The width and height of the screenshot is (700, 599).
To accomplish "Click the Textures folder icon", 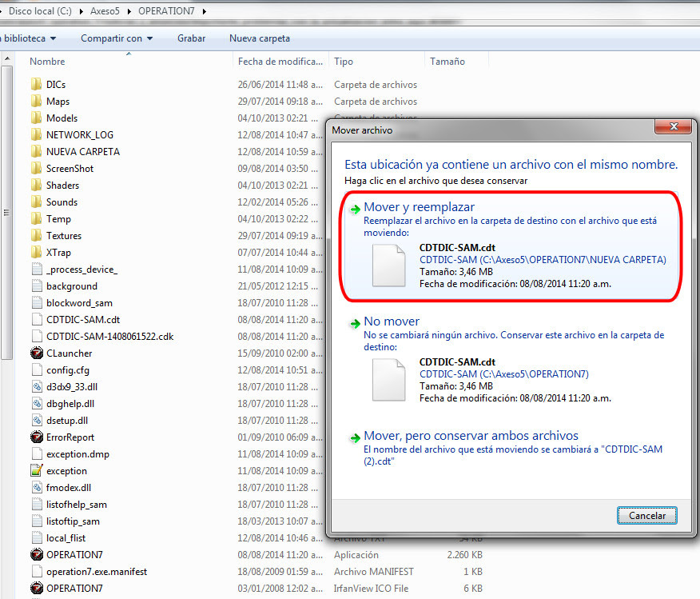I will tap(37, 236).
